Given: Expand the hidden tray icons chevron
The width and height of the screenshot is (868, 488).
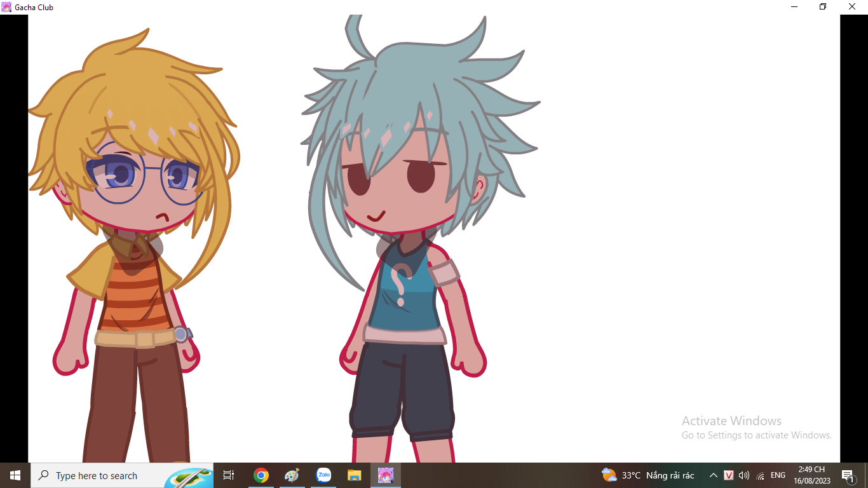Looking at the screenshot, I should (713, 475).
